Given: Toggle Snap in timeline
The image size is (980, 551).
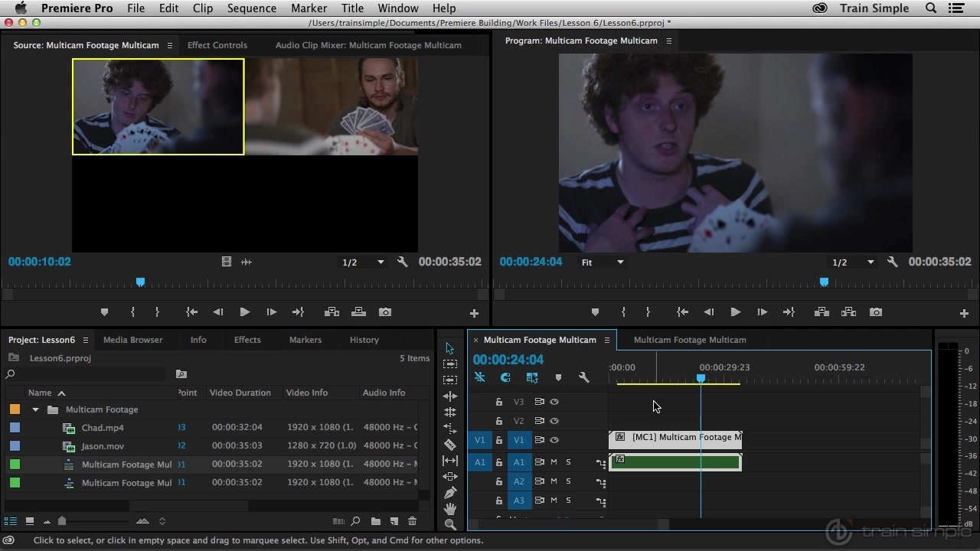Looking at the screenshot, I should (505, 377).
